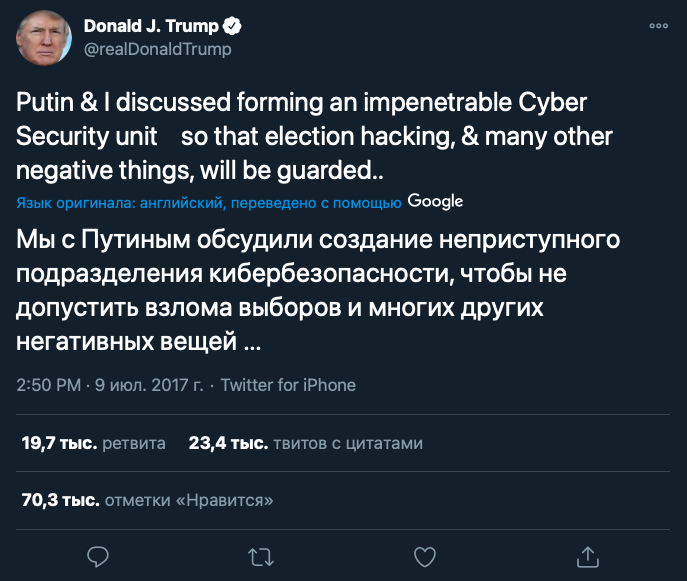Open the retweet options icon

pos(261,555)
